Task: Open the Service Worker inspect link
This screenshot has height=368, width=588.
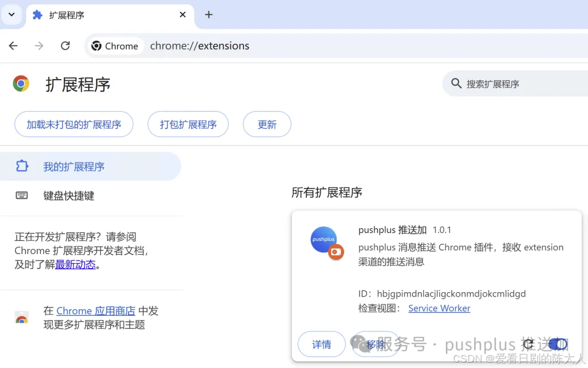Action: [439, 308]
